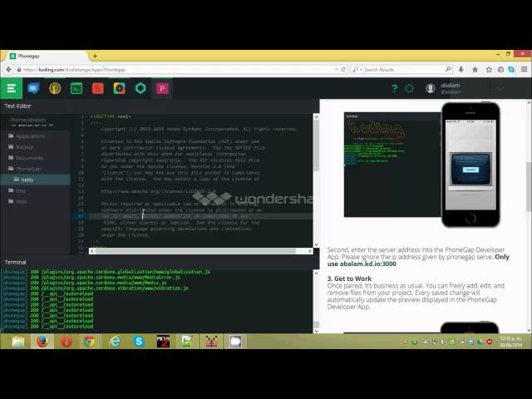
Task: Click the search magnifier go icon
Action: 448,69
